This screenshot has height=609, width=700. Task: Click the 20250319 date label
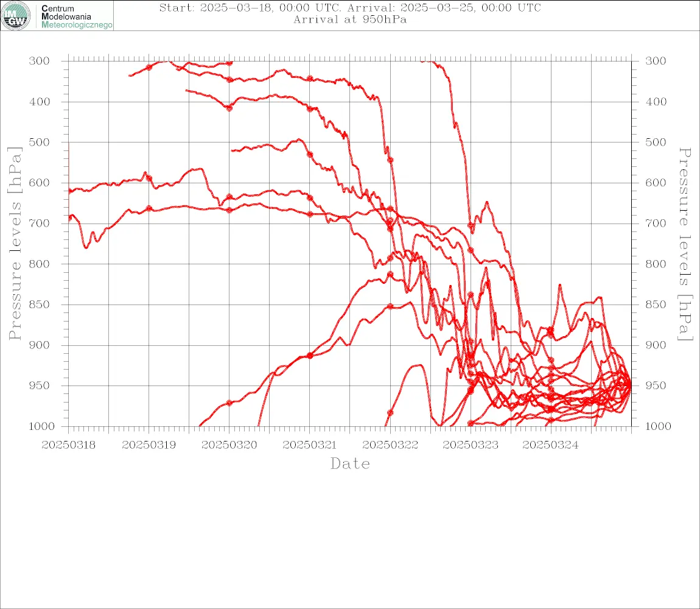(x=149, y=445)
